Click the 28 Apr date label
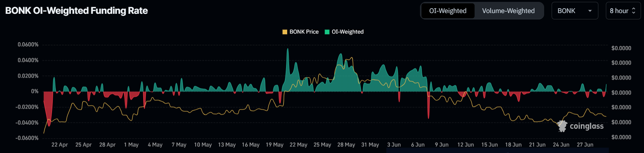The image size is (644, 153). tap(107, 145)
